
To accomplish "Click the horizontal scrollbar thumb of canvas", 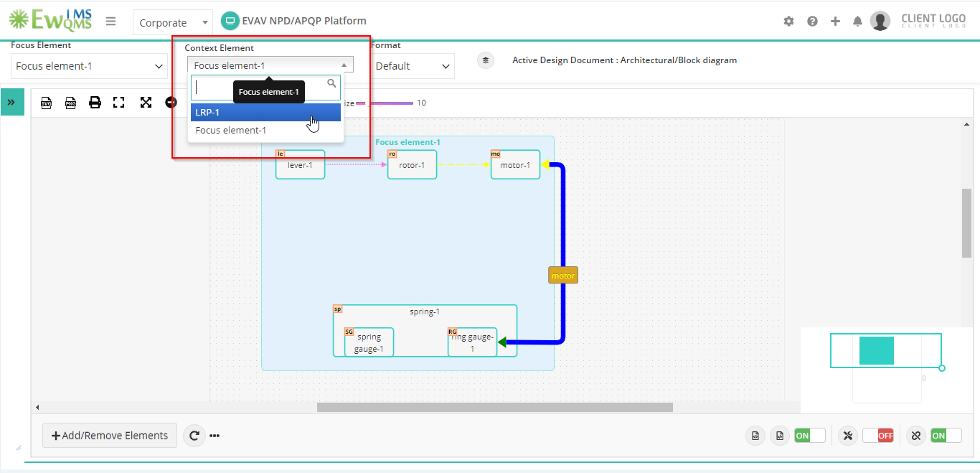I will pos(495,407).
